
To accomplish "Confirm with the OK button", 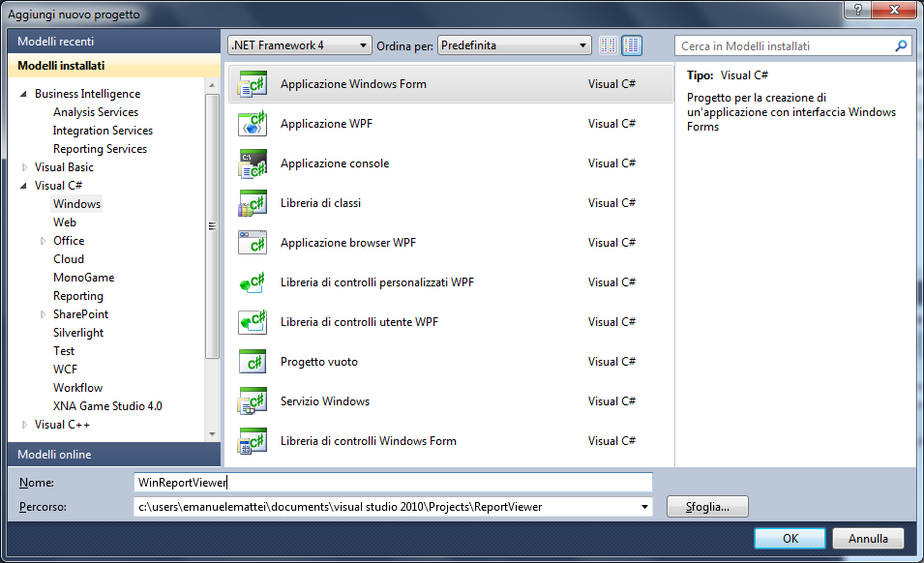I will point(790,538).
